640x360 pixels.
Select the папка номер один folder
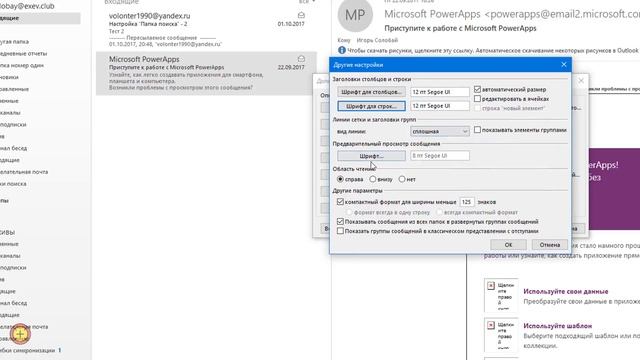[22, 65]
